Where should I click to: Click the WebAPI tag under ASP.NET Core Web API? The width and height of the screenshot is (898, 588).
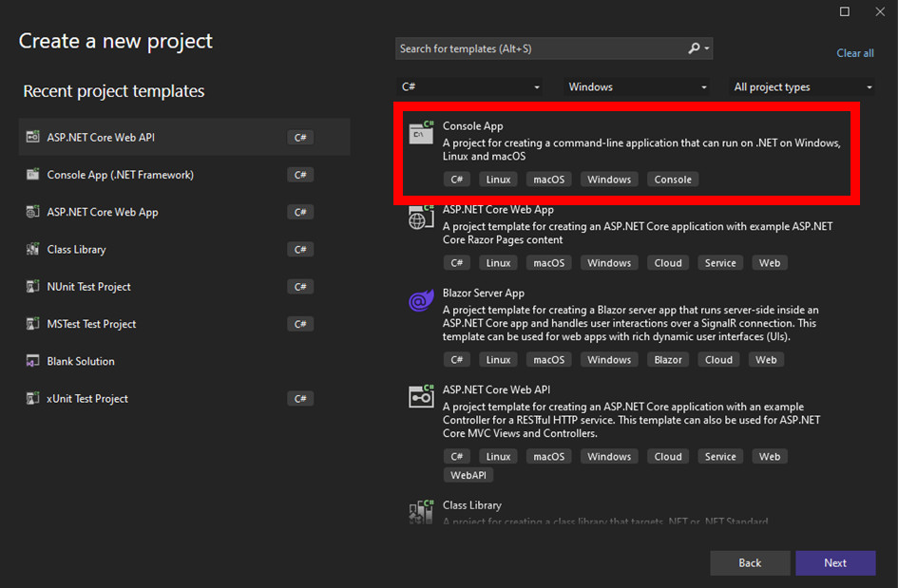468,475
